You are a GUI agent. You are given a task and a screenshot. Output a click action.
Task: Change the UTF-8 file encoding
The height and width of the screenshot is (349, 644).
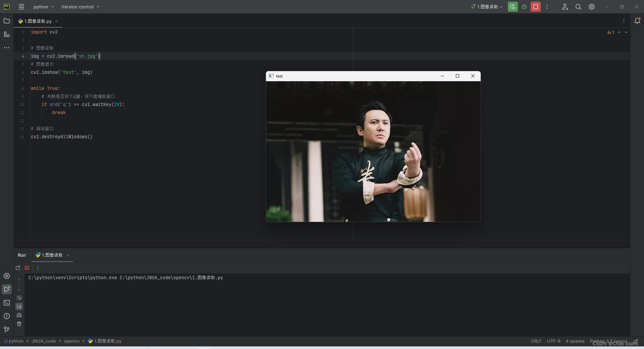point(553,341)
